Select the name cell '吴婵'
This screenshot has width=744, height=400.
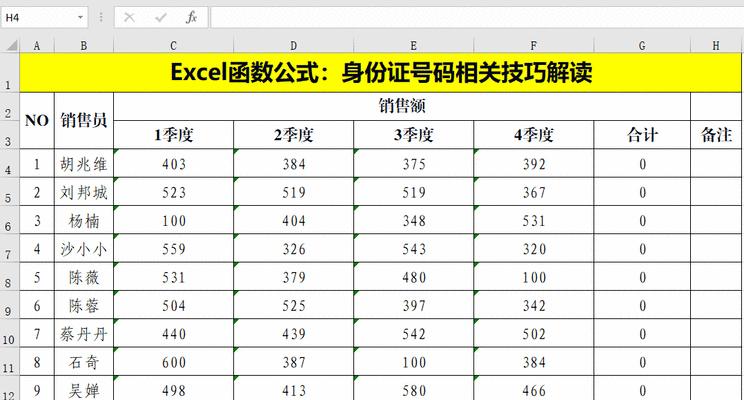pos(84,389)
